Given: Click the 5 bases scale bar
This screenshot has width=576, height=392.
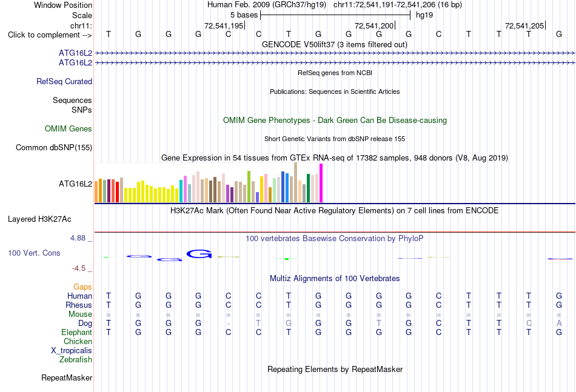Looking at the screenshot, I should (x=335, y=15).
